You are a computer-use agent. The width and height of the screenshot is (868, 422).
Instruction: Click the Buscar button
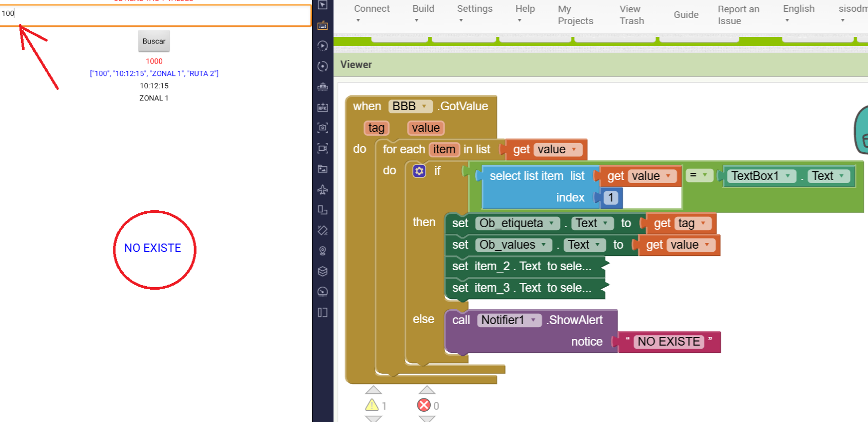click(x=154, y=41)
